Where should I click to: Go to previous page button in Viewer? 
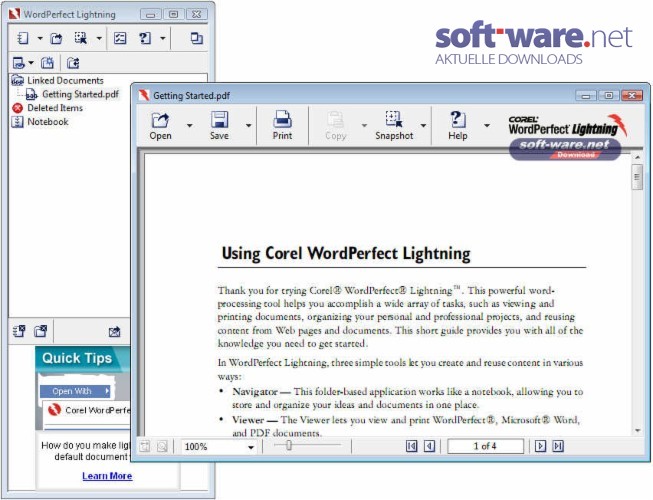(x=429, y=446)
